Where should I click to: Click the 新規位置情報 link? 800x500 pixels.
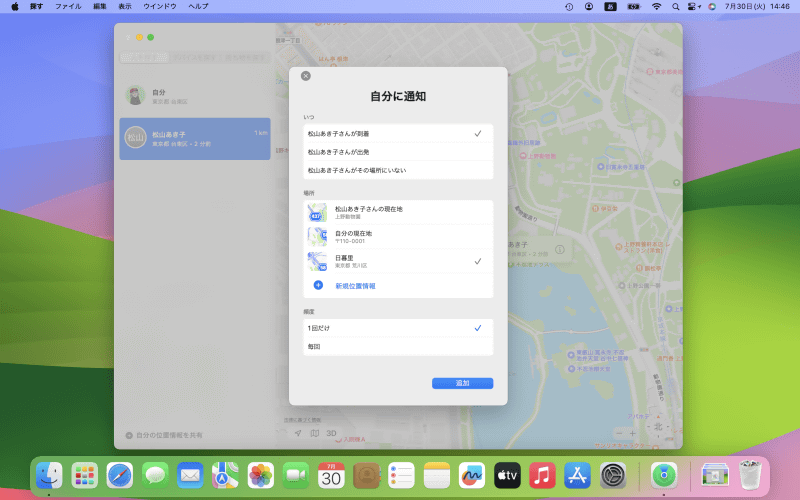click(x=355, y=286)
